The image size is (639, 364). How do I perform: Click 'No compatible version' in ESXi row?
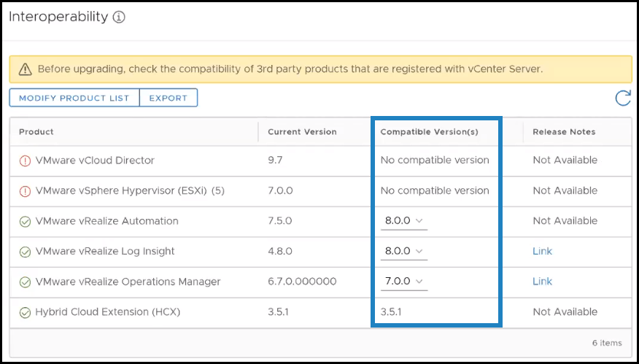435,190
